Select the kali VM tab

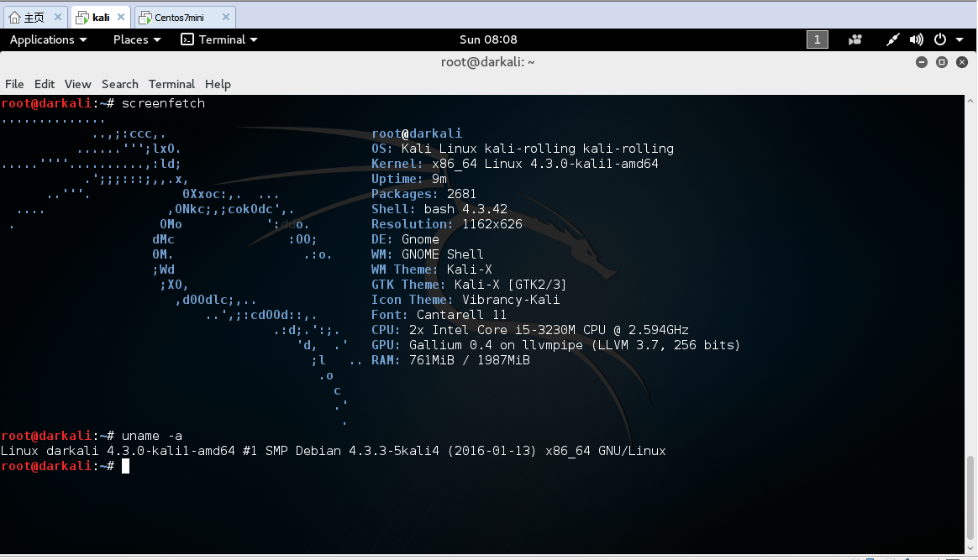coord(101,18)
